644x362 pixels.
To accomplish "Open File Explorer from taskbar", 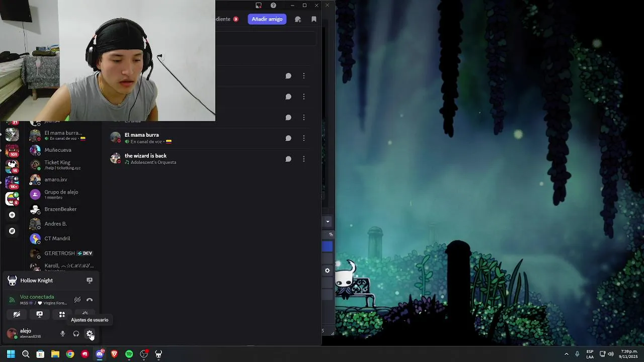I will point(55,354).
